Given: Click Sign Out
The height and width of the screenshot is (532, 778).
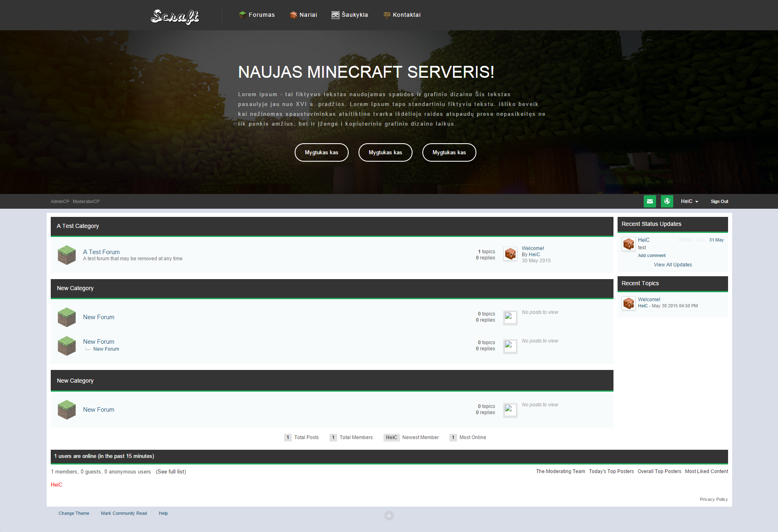Looking at the screenshot, I should coord(719,201).
